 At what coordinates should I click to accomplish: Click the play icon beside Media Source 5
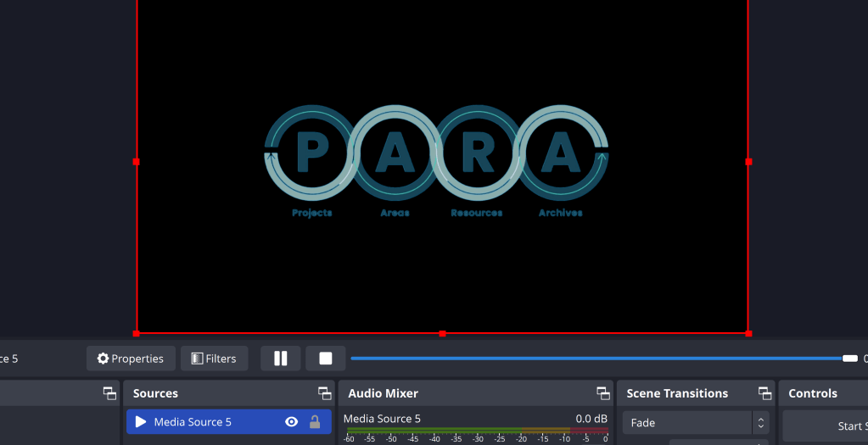pyautogui.click(x=141, y=422)
